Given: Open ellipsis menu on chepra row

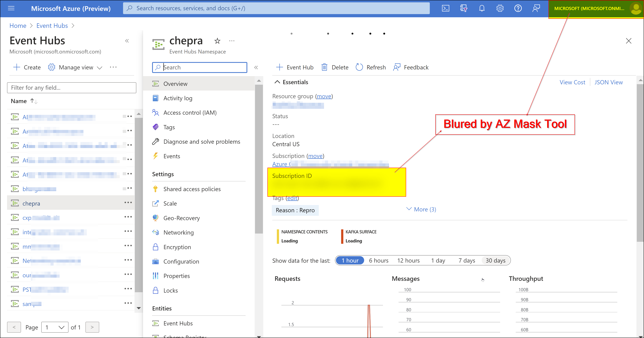Looking at the screenshot, I should pyautogui.click(x=128, y=203).
